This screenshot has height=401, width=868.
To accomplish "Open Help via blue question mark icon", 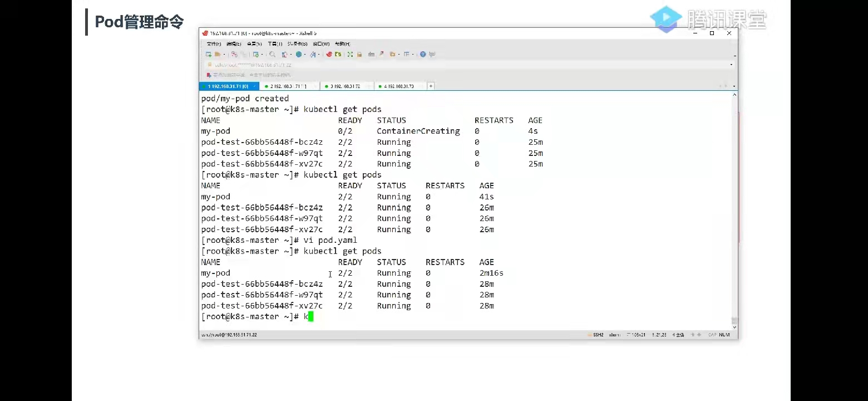I will pos(423,55).
